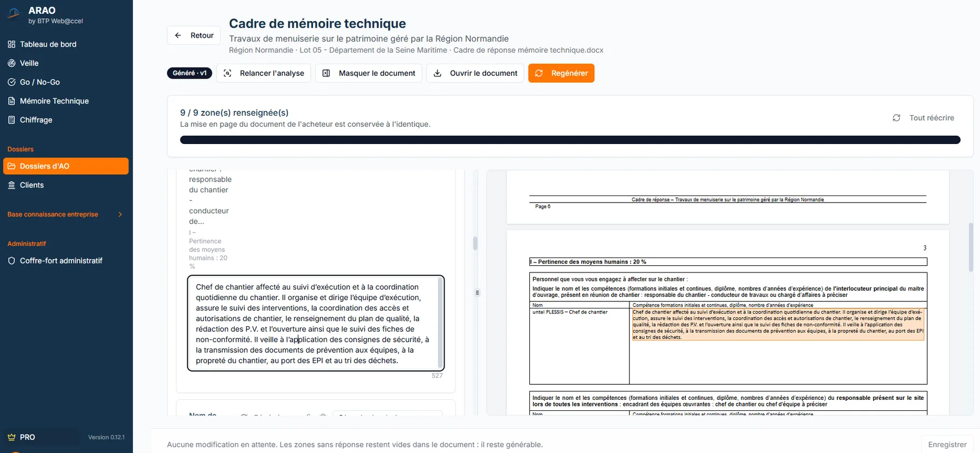Click the refresh icon beside Tout réécrire
This screenshot has height=453, width=980.
896,118
